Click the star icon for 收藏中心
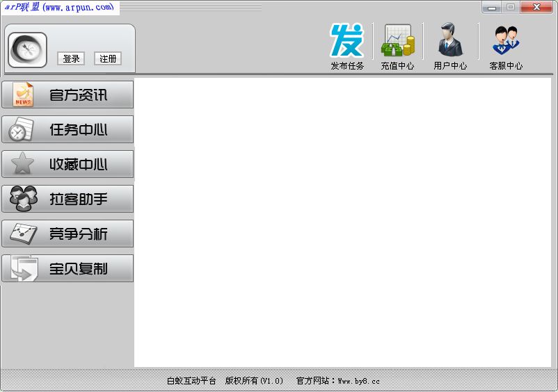Viewport: 558px width, 392px height. pos(22,165)
